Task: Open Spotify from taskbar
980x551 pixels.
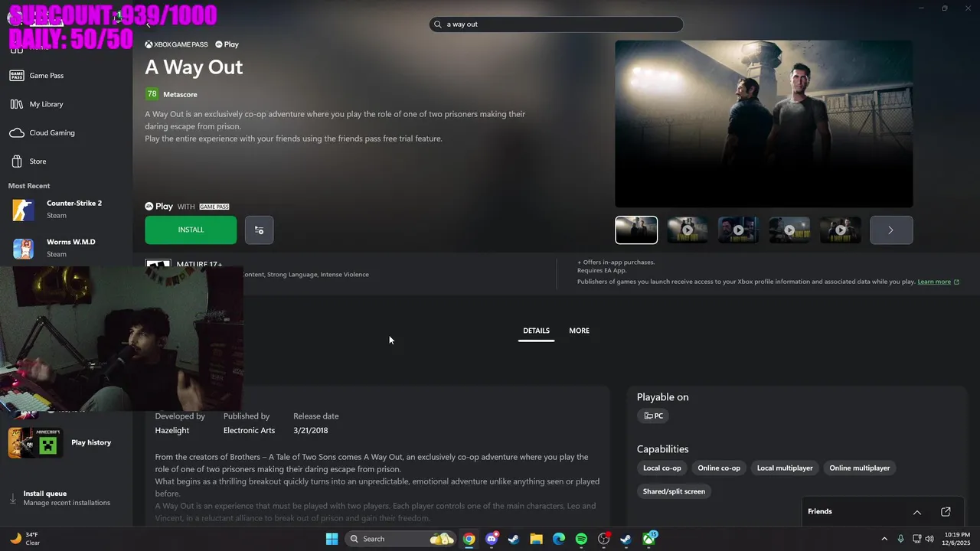Action: [581, 539]
